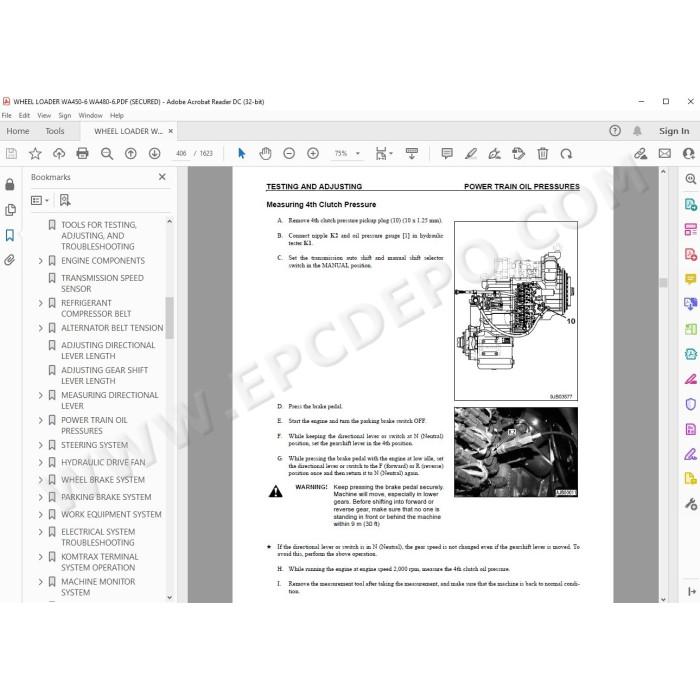The height and width of the screenshot is (700, 700).
Task: Expand ENGINE COMPONENTS bookmark
Action: tap(41, 261)
